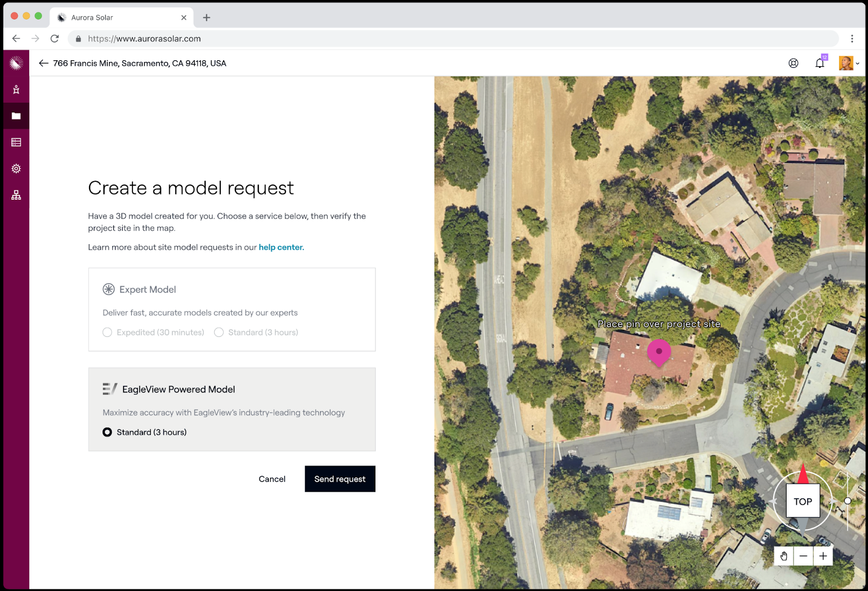Open the help center link
868x591 pixels.
pyautogui.click(x=280, y=247)
